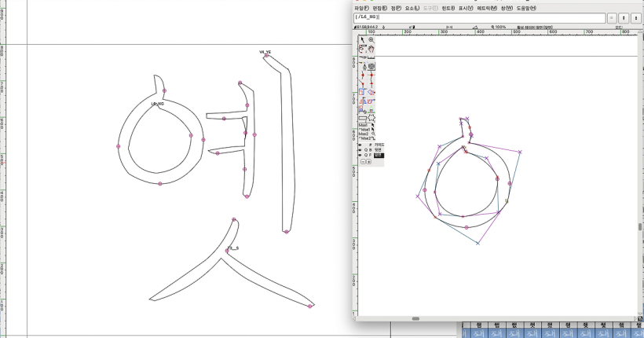Select the pointer arrow tool
This screenshot has height=338, width=644.
[x=362, y=40]
